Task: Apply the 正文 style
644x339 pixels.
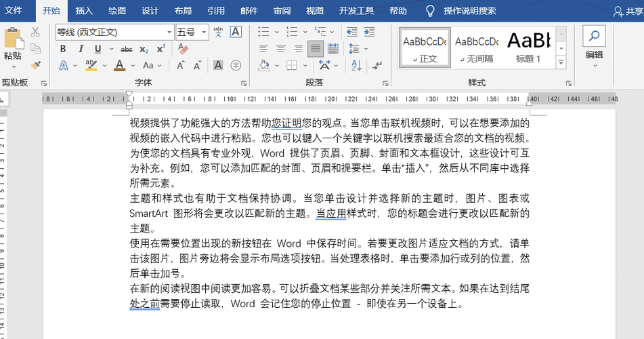Action: (425, 47)
